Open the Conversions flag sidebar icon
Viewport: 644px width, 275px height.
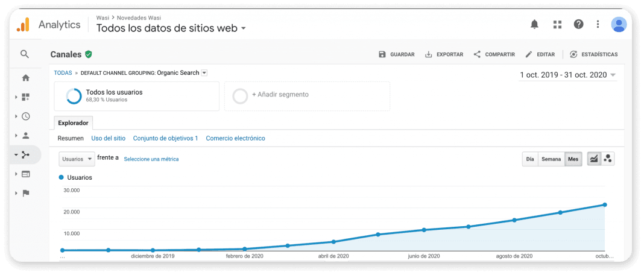25,193
